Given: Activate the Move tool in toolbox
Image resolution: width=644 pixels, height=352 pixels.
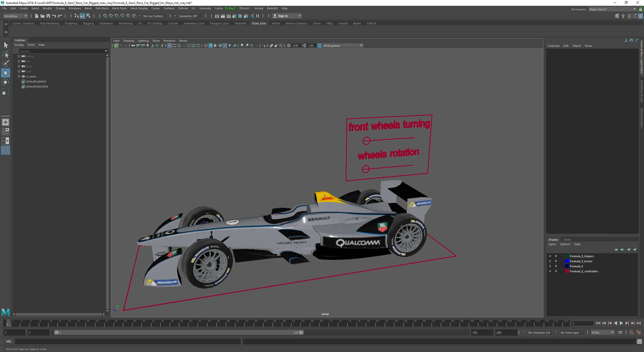Looking at the screenshot, I should (x=6, y=73).
